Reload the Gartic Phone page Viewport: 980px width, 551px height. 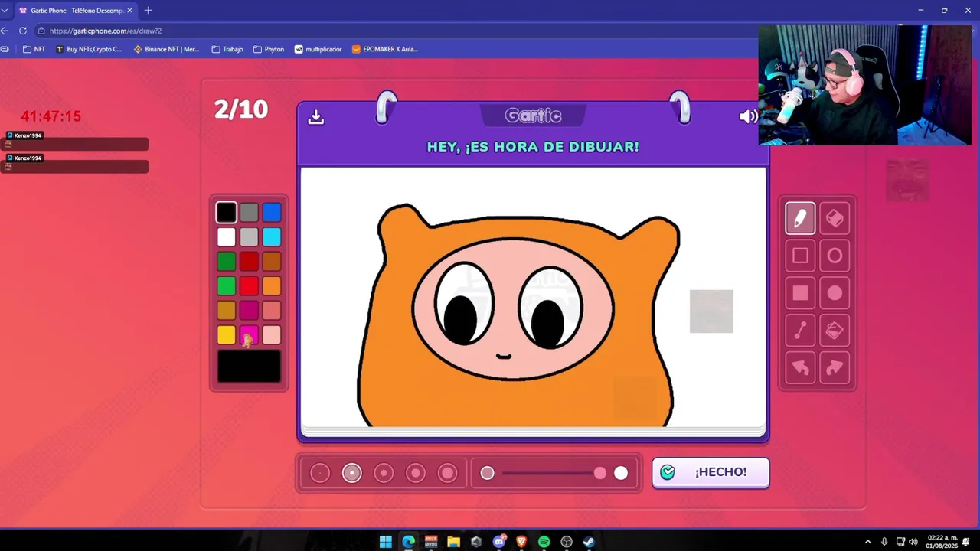[23, 31]
